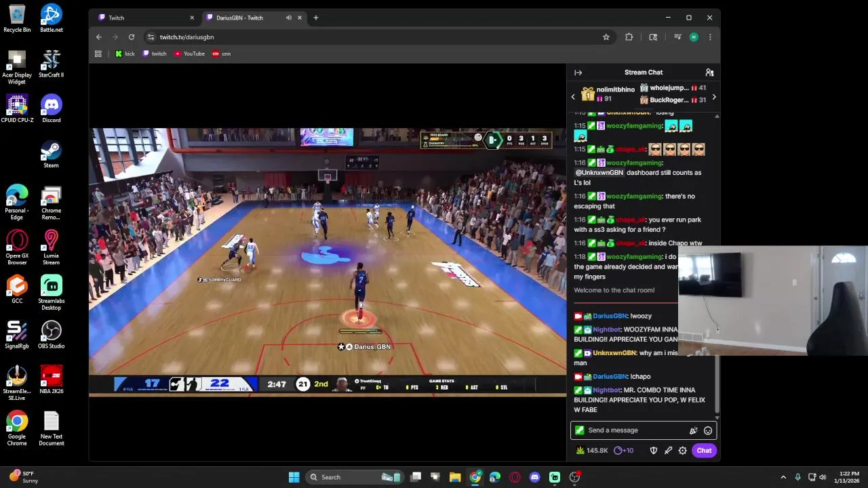This screenshot has width=868, height=488.
Task: Click the chat scrollbar
Action: tap(717, 264)
